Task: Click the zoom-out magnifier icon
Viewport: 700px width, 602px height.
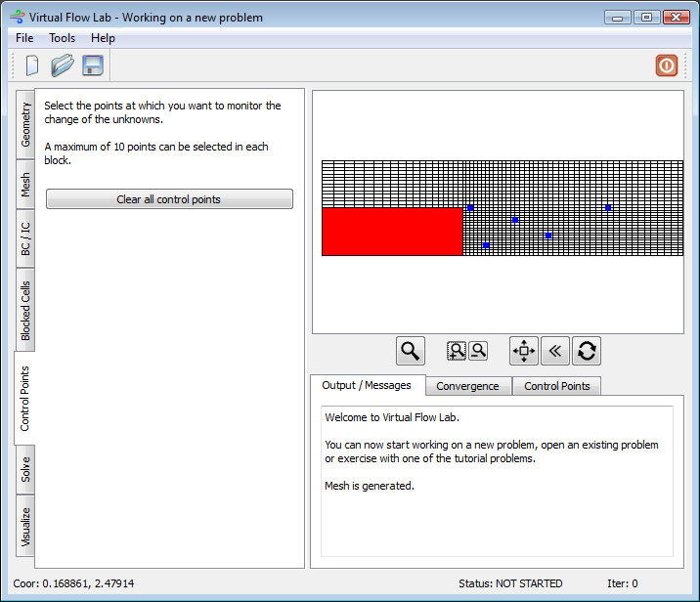Action: (x=478, y=351)
